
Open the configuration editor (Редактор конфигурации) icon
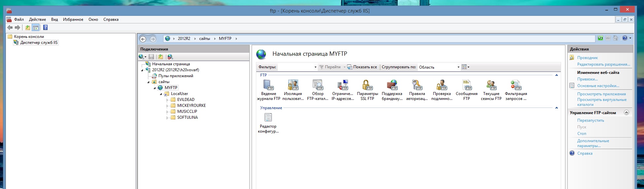pos(268,118)
